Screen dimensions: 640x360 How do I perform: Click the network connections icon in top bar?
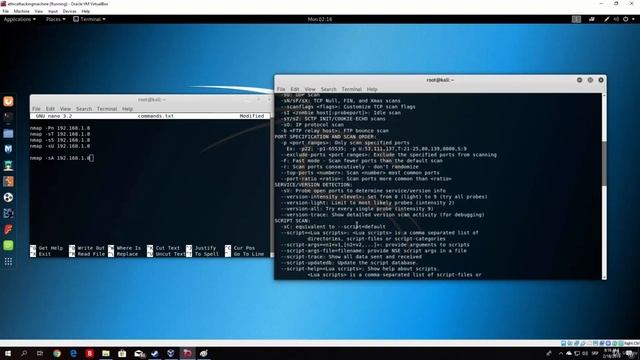(x=592, y=19)
